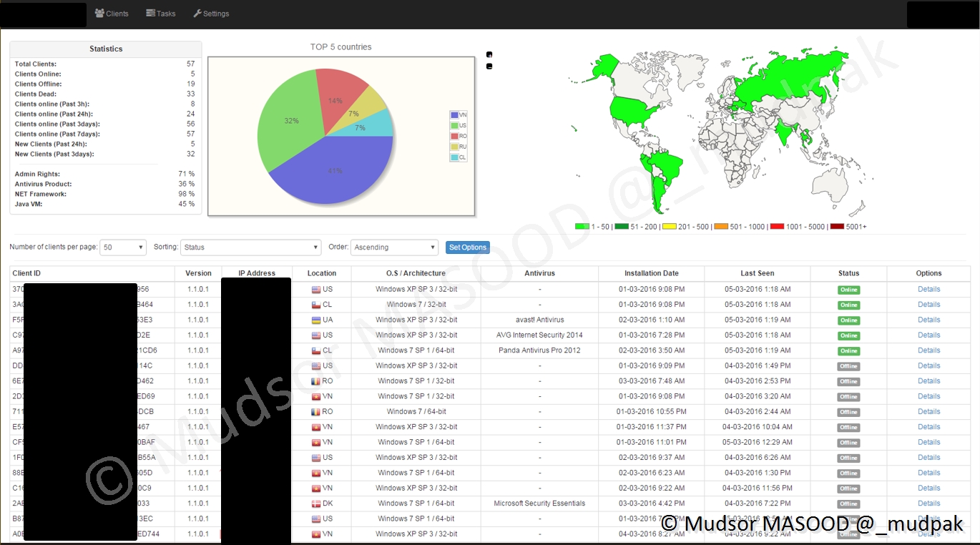
Task: Click the Online badge in the avast! Antivirus row
Action: point(848,320)
